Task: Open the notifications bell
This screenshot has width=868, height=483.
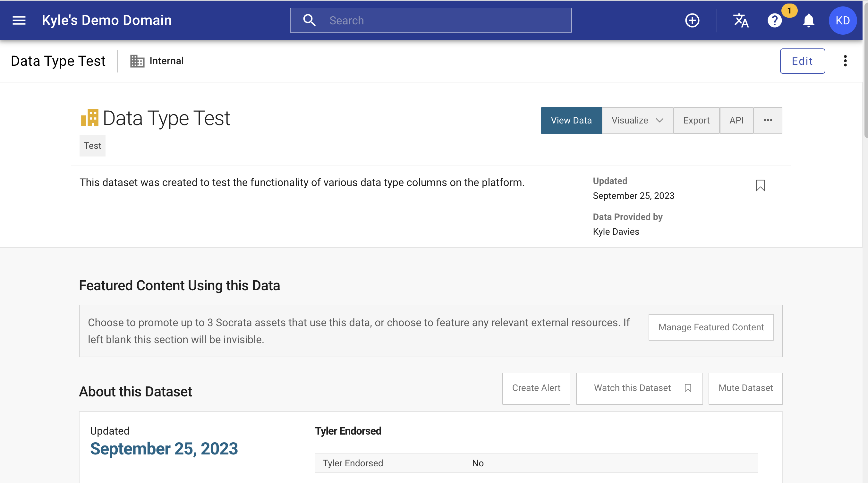Action: tap(808, 21)
